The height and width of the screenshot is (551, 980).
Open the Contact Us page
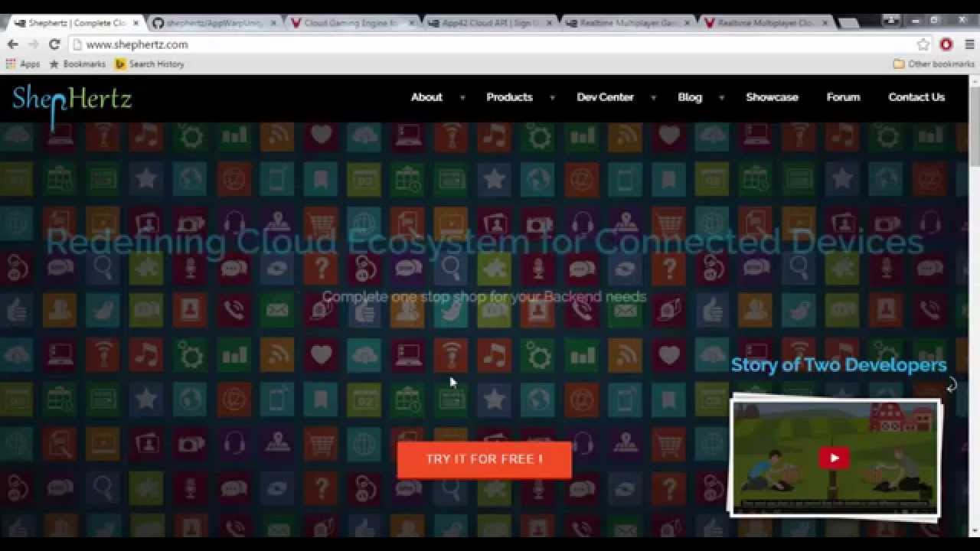[916, 97]
